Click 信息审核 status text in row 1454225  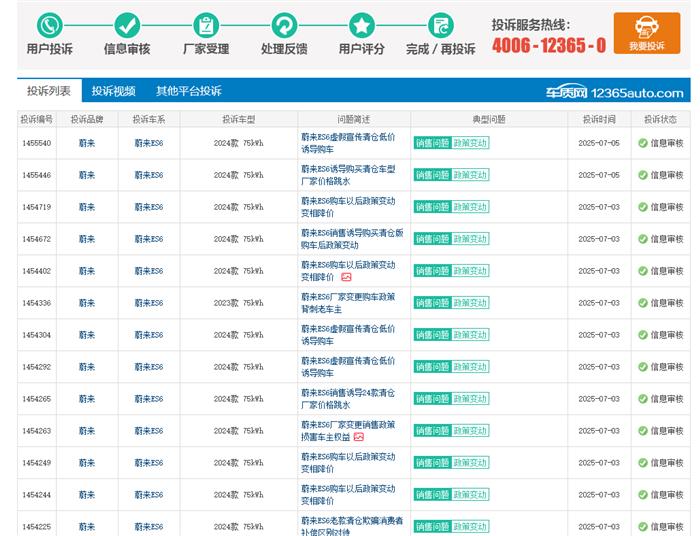pyautogui.click(x=667, y=527)
